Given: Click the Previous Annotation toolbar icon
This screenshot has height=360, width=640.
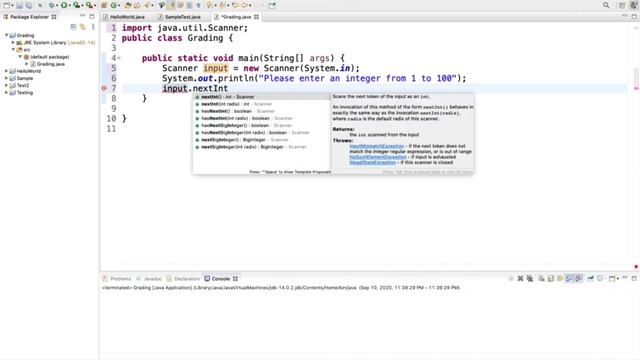Looking at the screenshot, I should point(222,5).
